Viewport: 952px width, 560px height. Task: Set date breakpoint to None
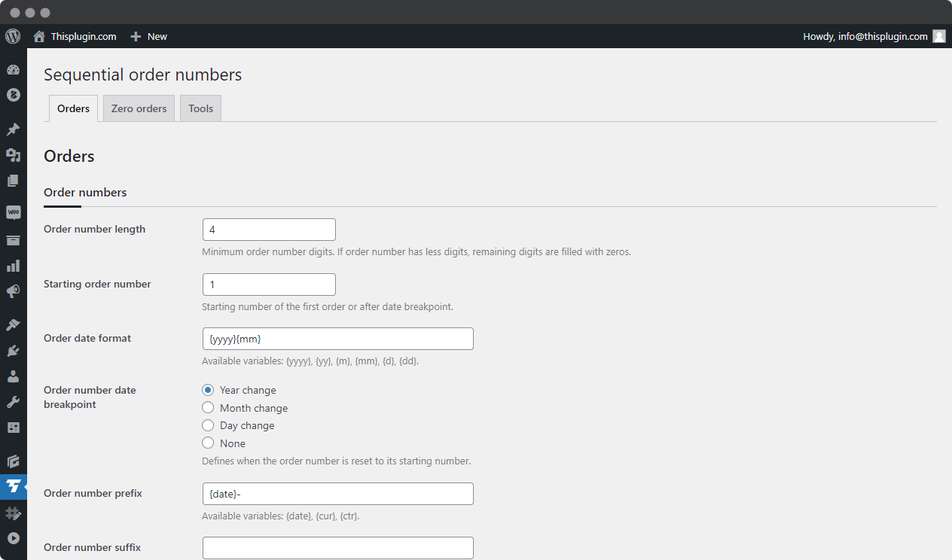coord(208,443)
